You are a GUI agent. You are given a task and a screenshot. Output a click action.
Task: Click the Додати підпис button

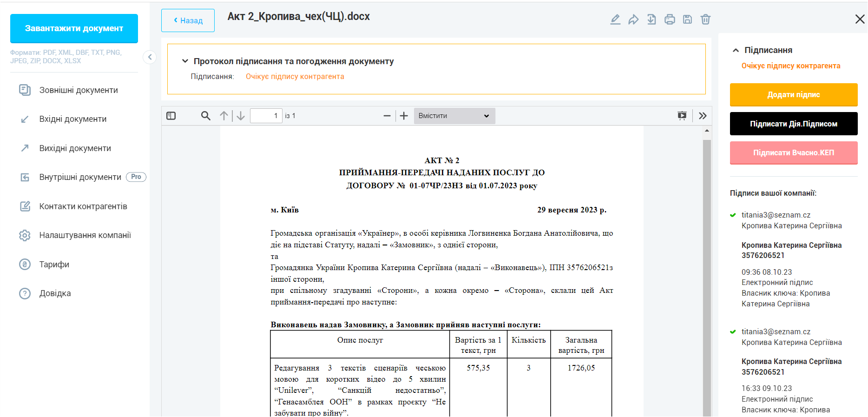(793, 95)
